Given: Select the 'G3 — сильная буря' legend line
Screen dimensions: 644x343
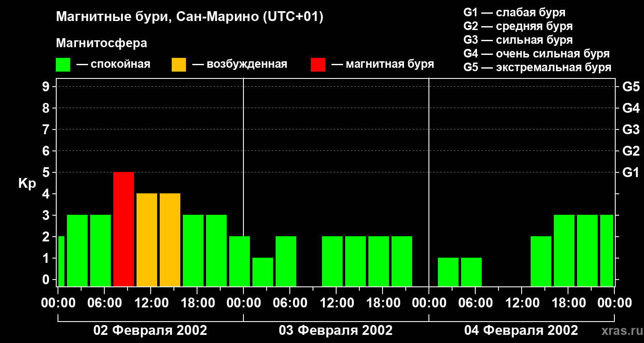Looking at the screenshot, I should click(518, 40).
